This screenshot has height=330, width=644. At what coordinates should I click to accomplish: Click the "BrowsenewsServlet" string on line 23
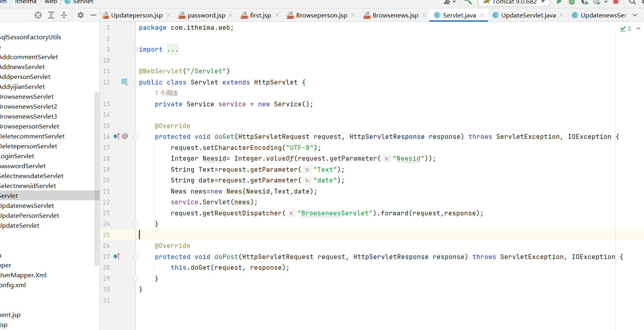click(335, 213)
